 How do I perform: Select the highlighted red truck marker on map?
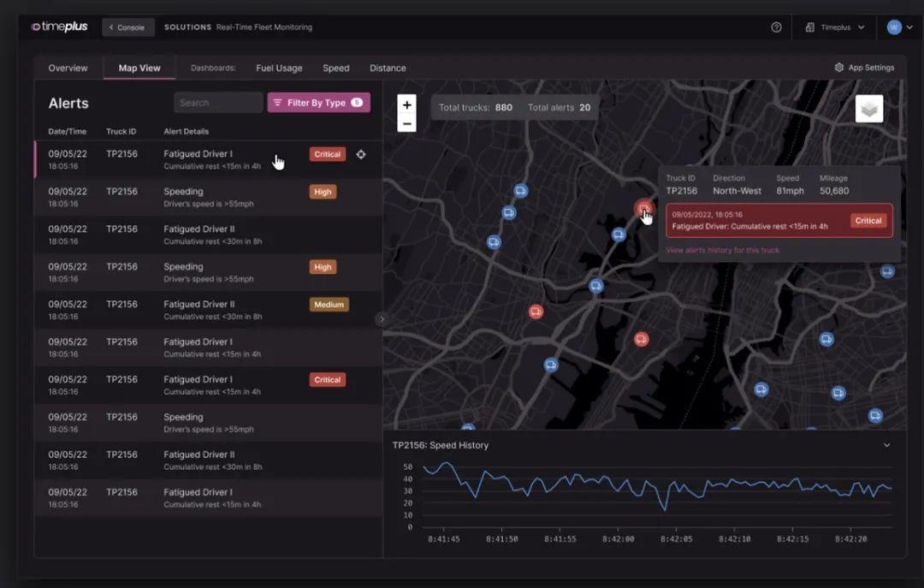tap(643, 208)
